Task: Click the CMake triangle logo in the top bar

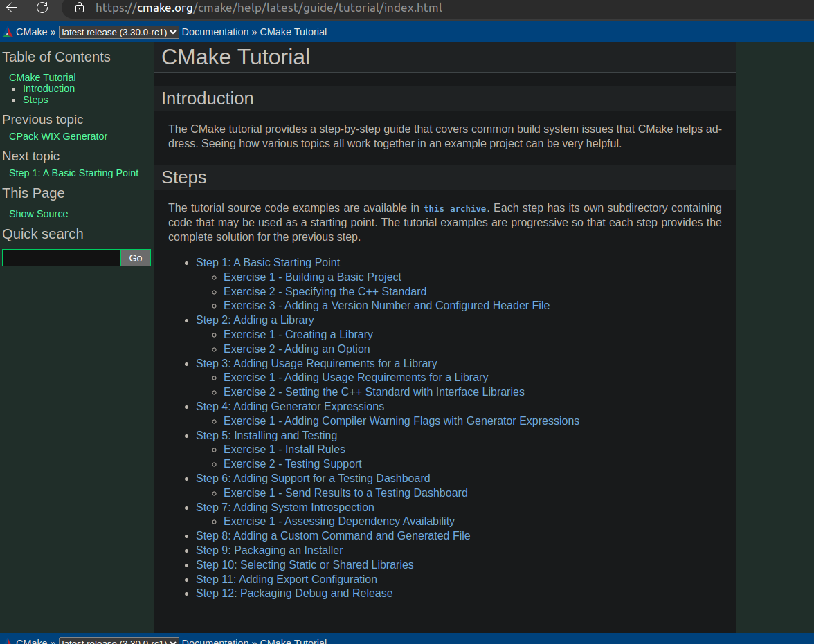Action: (x=8, y=33)
